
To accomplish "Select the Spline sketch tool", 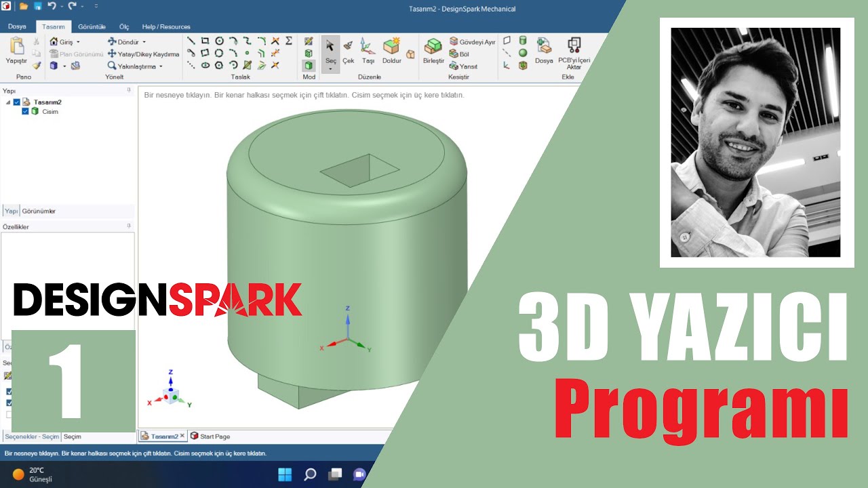I will (248, 41).
